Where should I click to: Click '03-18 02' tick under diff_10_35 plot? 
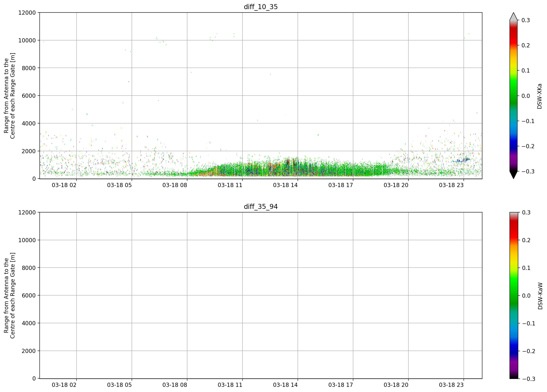(x=64, y=185)
